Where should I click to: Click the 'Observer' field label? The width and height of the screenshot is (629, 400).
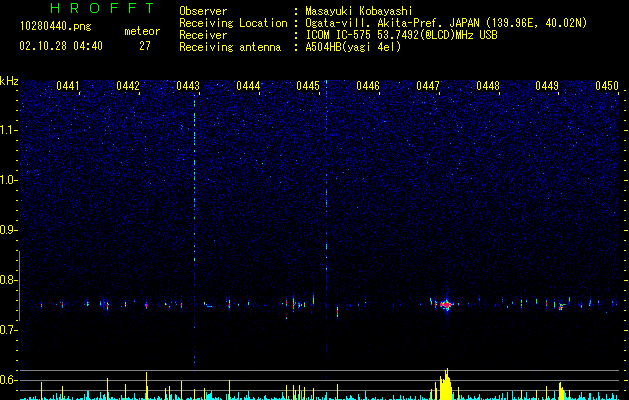(x=203, y=11)
